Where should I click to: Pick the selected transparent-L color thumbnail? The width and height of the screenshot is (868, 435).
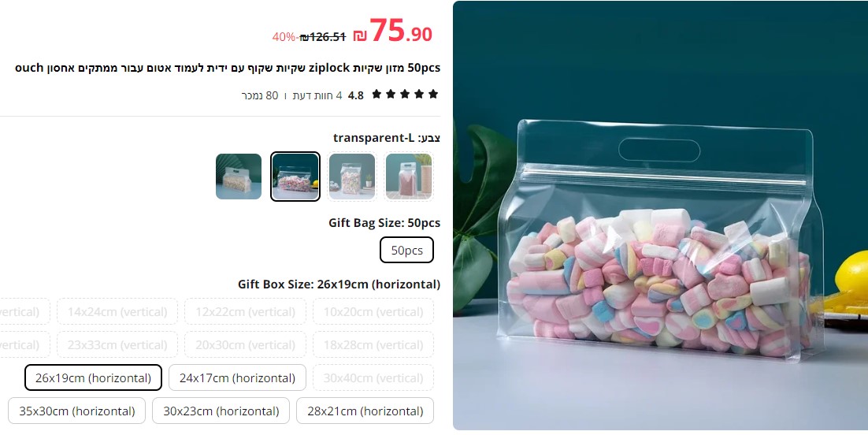[x=295, y=177]
